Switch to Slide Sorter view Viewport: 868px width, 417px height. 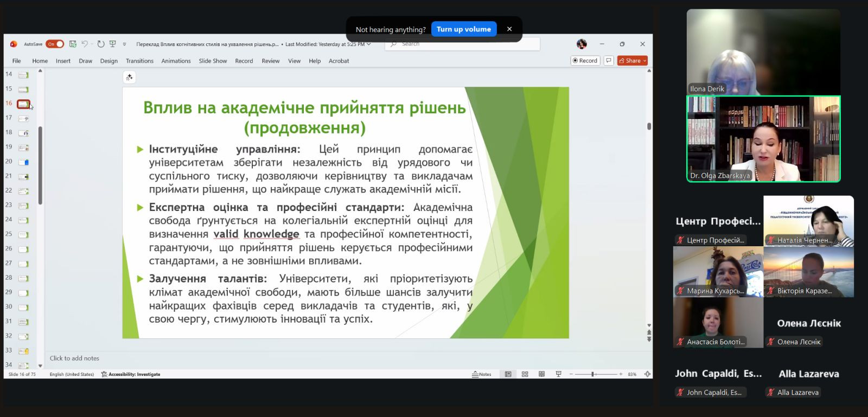click(525, 374)
